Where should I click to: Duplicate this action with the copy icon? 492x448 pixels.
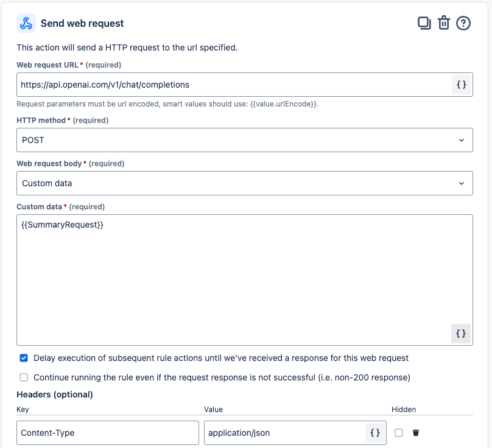(x=424, y=23)
